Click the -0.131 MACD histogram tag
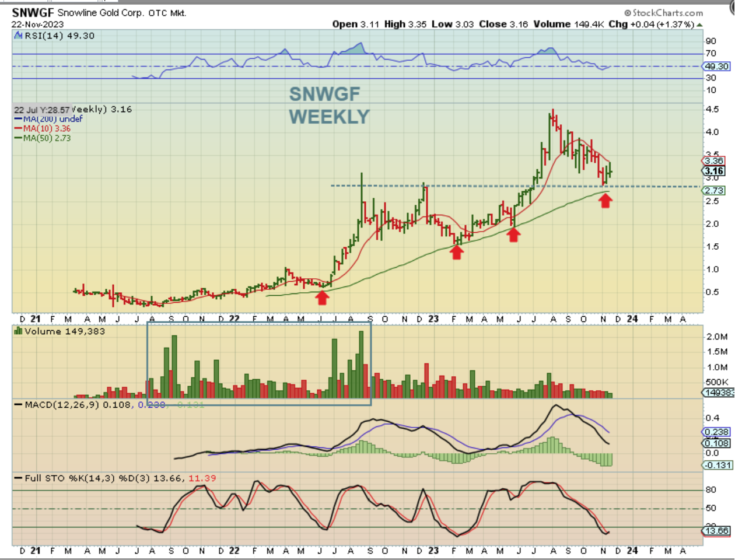 point(717,465)
